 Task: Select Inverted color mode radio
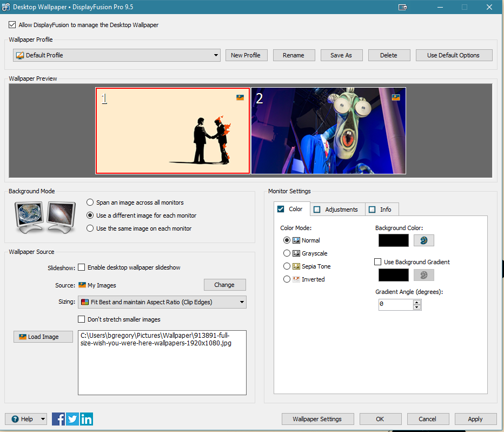pos(287,279)
